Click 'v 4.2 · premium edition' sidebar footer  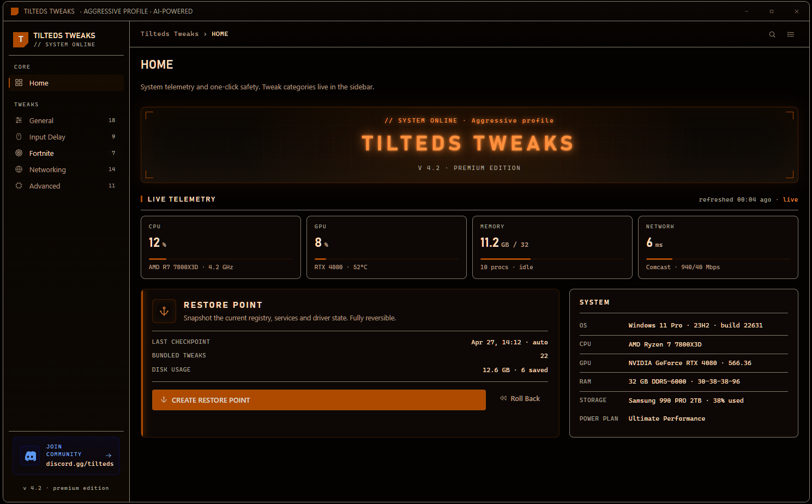(x=66, y=488)
